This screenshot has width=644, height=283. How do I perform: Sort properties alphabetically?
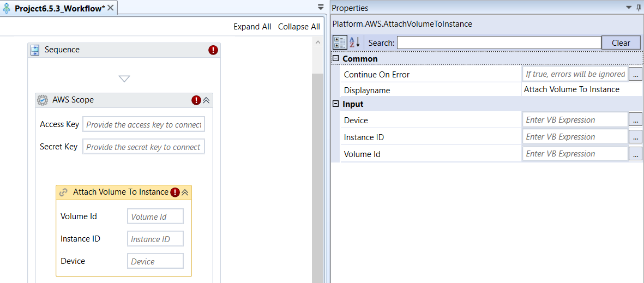354,43
